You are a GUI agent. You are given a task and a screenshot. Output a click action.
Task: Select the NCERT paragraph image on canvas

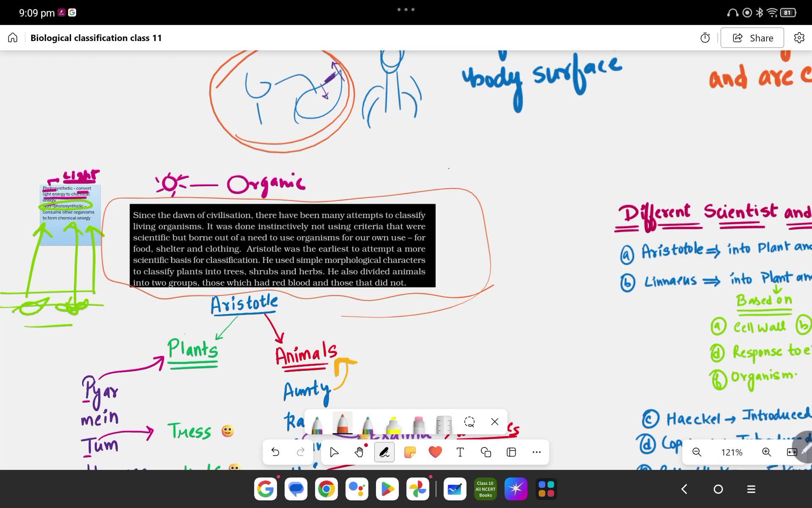point(283,246)
